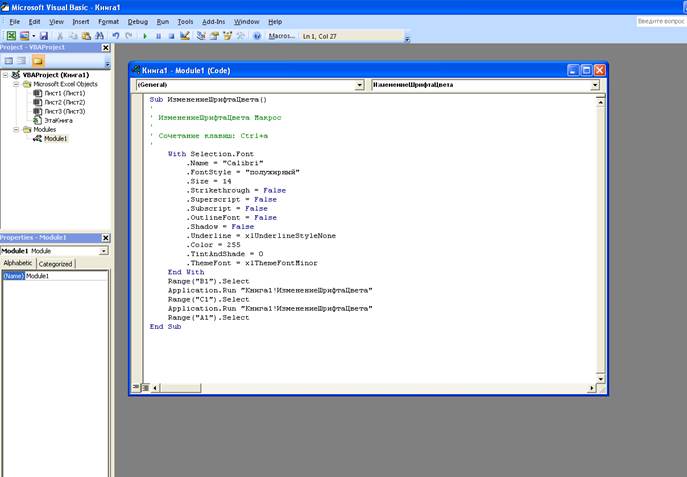
Task: Open the (General) object dropdown
Action: point(359,85)
